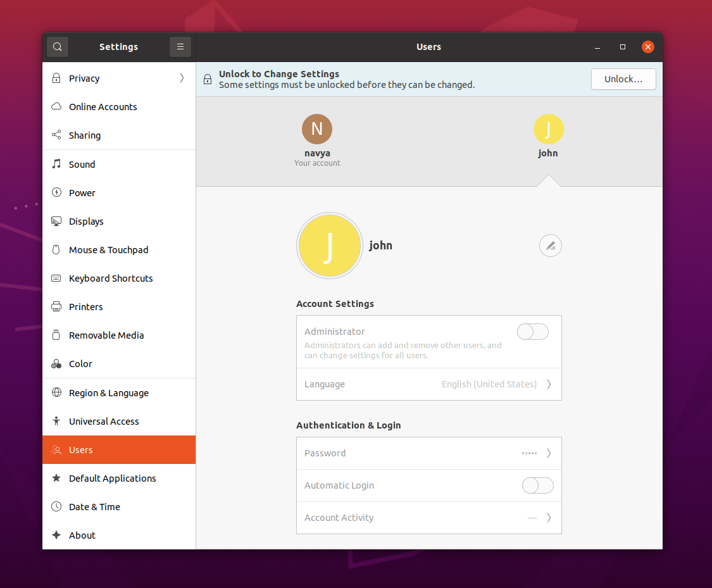Open the hamburger menu in Settings header

180,47
